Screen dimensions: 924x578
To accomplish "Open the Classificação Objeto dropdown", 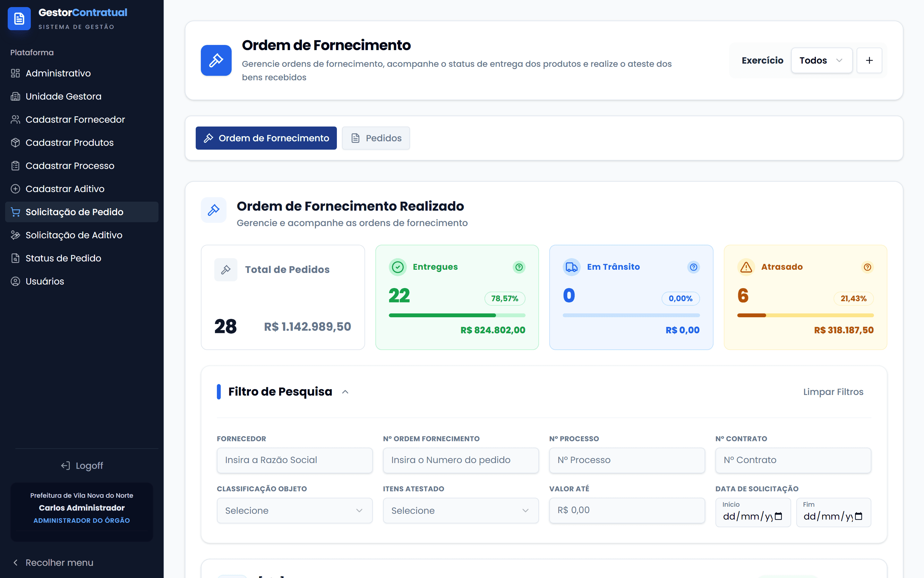I will [x=295, y=510].
